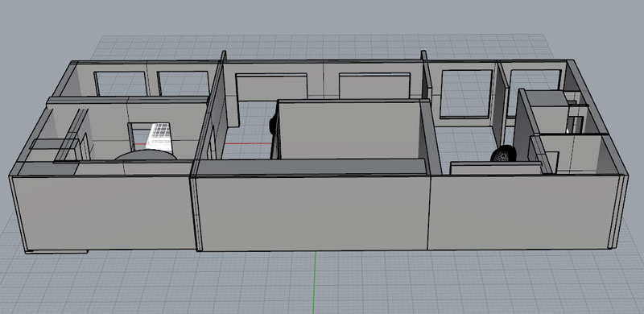
Task: Select the black object beside central partition
Action: (272, 125)
